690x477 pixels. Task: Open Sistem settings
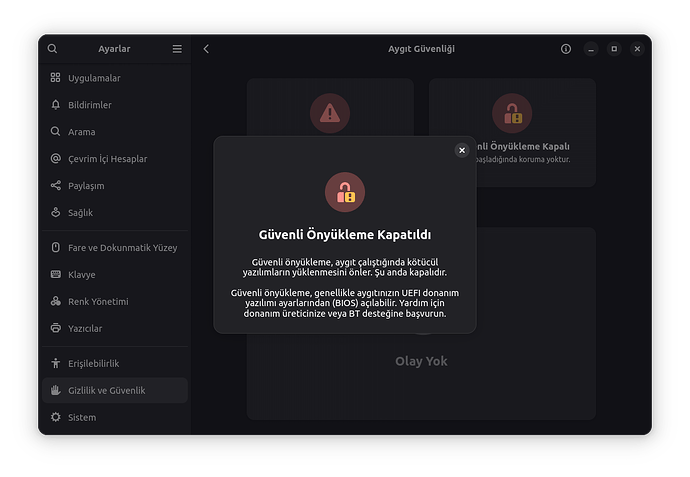coord(82,418)
